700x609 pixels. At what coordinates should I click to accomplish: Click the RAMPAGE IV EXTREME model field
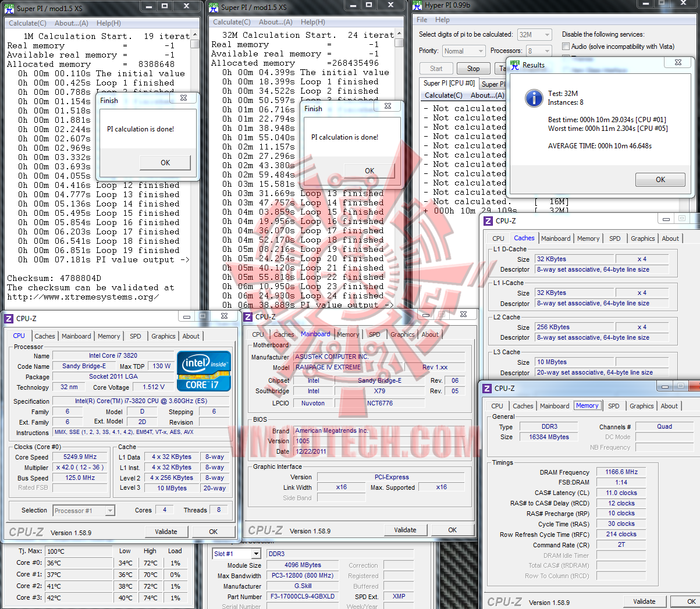click(348, 368)
